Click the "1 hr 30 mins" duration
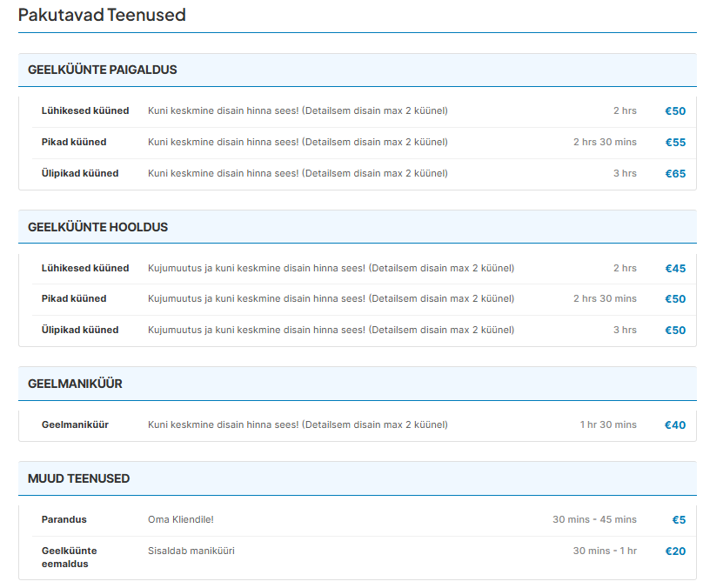 point(608,424)
